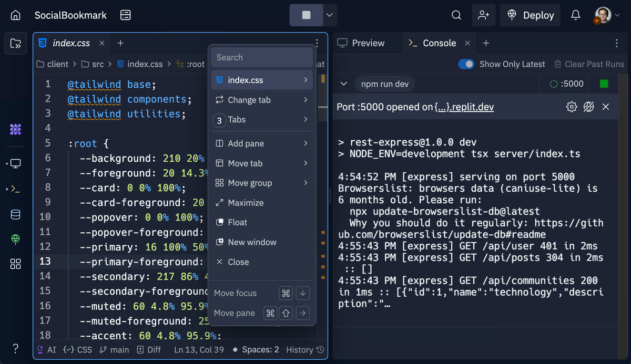Open History in the status bar

coord(305,349)
